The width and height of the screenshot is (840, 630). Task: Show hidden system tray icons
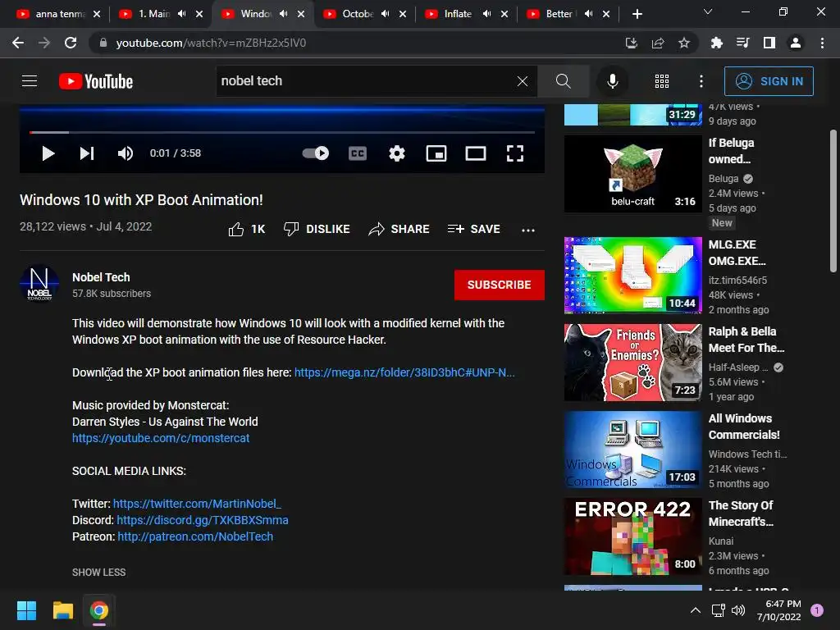coord(696,610)
